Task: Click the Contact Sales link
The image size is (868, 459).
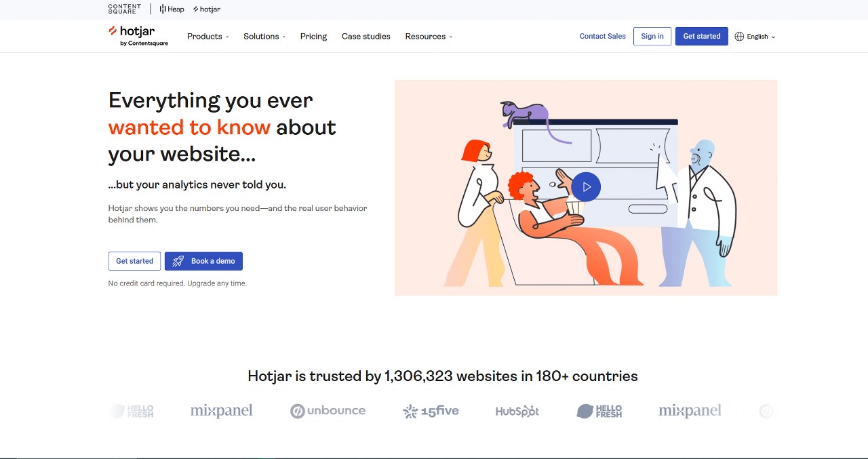Action: pyautogui.click(x=602, y=37)
